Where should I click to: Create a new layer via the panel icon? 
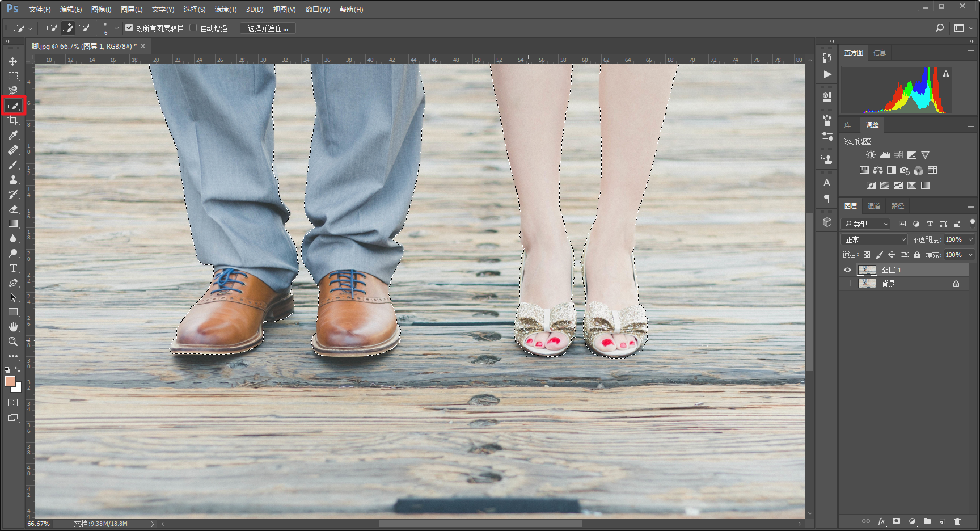(942, 521)
